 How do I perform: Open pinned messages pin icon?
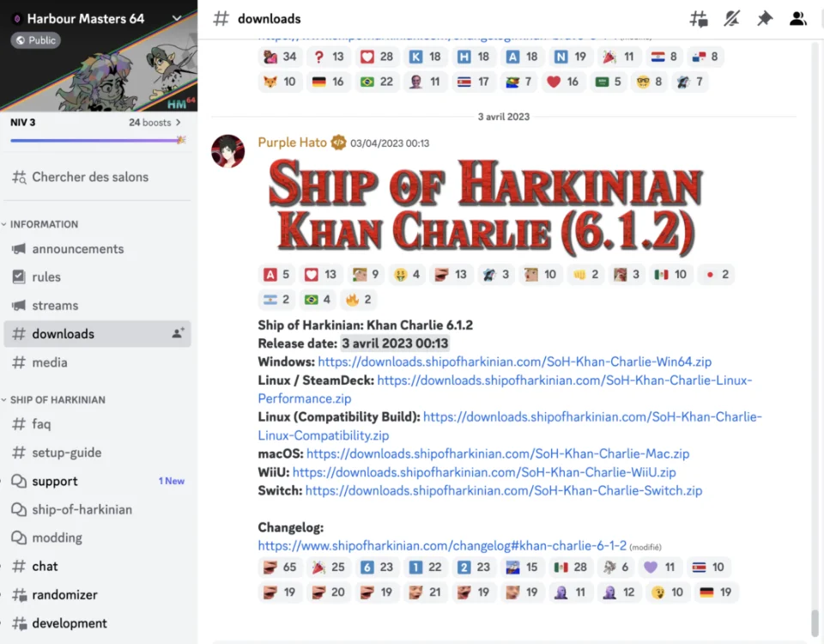point(765,19)
